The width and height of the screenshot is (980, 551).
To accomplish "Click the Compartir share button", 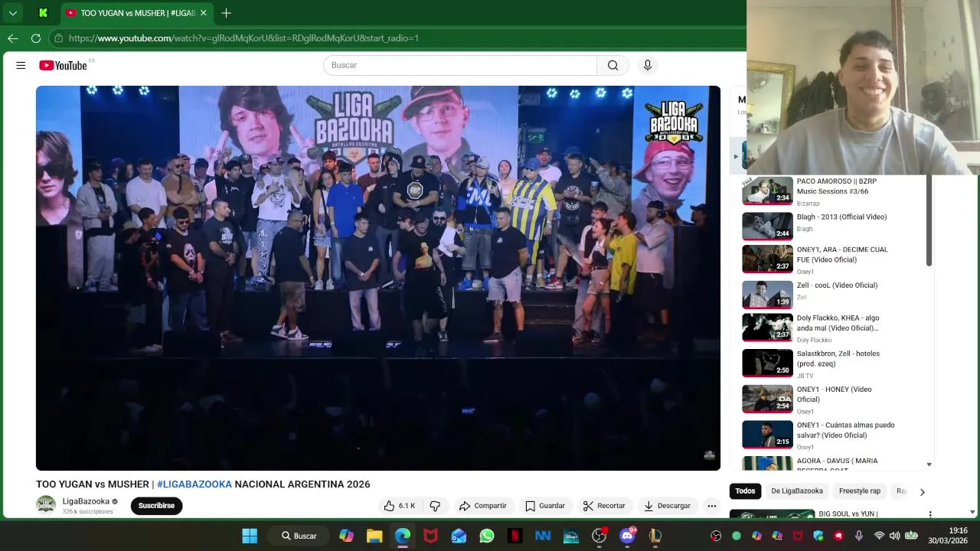I will pyautogui.click(x=483, y=506).
